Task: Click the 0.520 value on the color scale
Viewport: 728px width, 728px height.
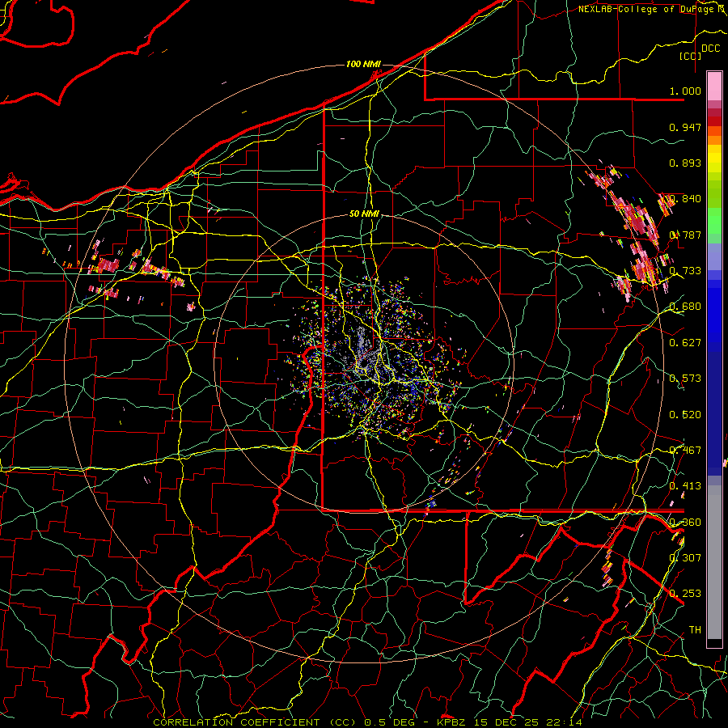Action: 685,415
